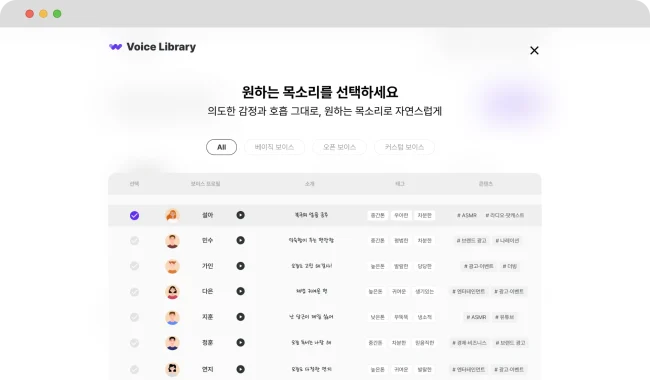The image size is (650, 380).
Task: Click the # 더빙 tag in 가인's row
Action: [x=510, y=266]
